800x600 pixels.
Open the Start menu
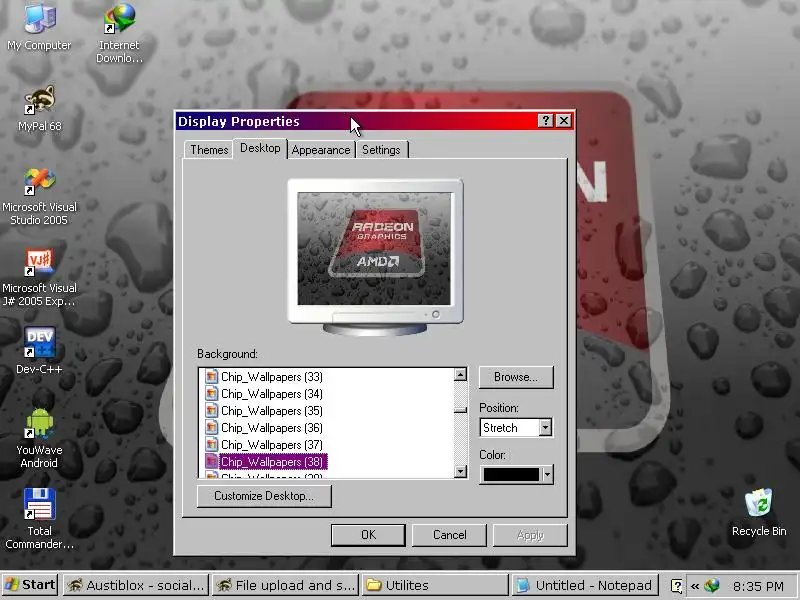[x=30, y=585]
